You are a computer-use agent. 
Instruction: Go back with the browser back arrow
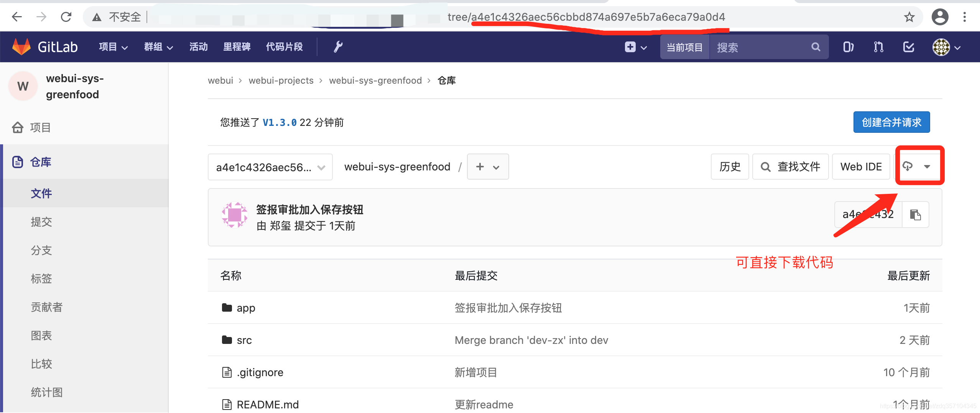coord(17,17)
